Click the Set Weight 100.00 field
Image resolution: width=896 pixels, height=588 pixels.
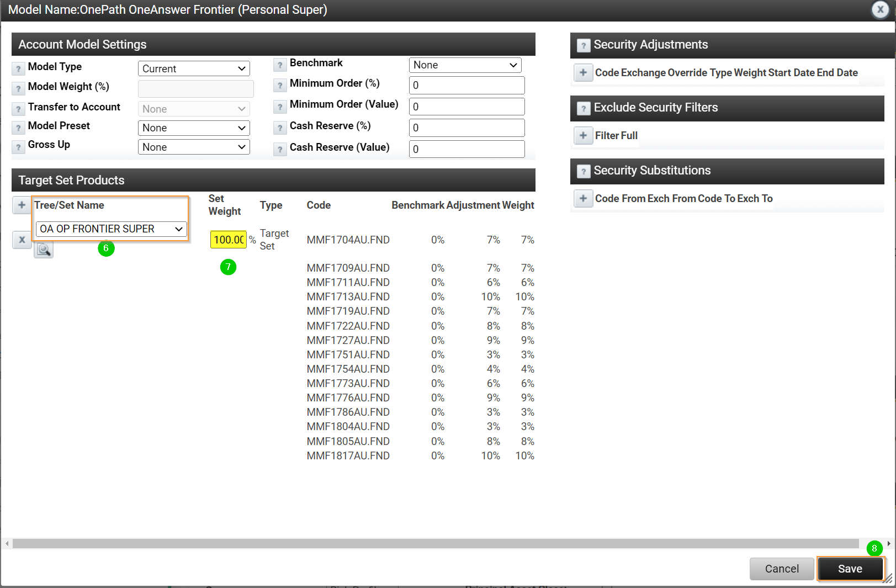228,240
